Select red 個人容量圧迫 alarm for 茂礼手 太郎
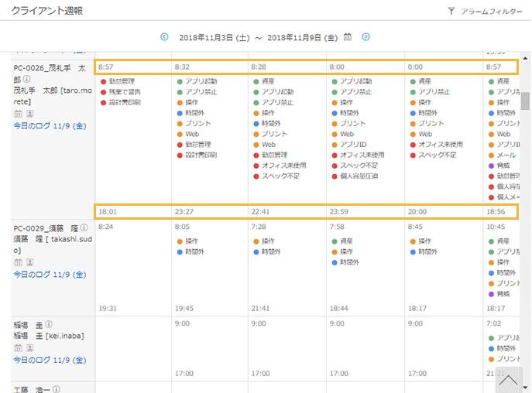Viewport: 532px width, 393px height. pos(359,176)
